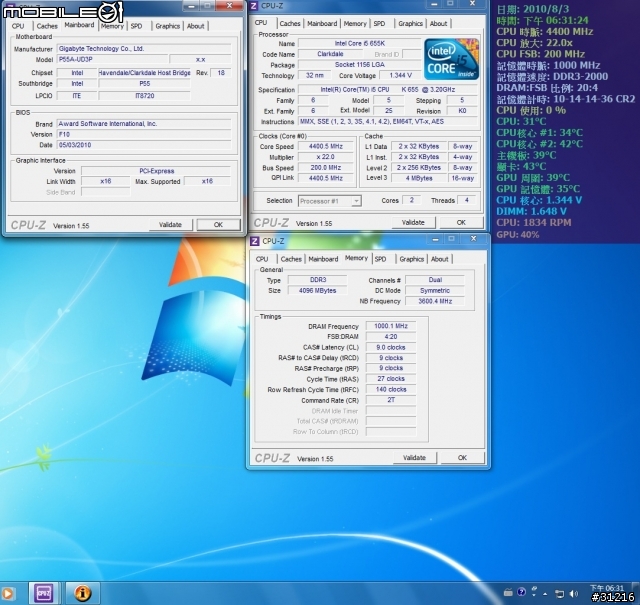Click the purple CPU-Z taskbar icon
Viewport: 640px width, 605px height.
point(44,593)
